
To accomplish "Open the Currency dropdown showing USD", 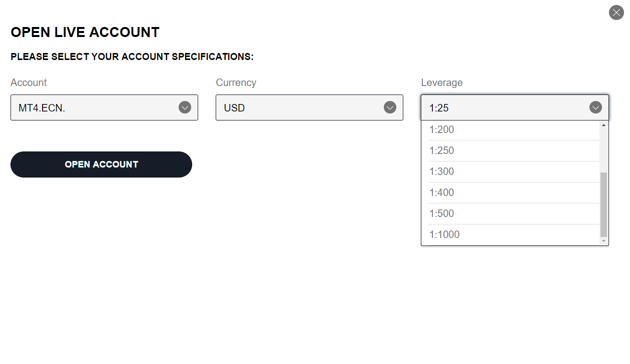I will click(x=309, y=107).
